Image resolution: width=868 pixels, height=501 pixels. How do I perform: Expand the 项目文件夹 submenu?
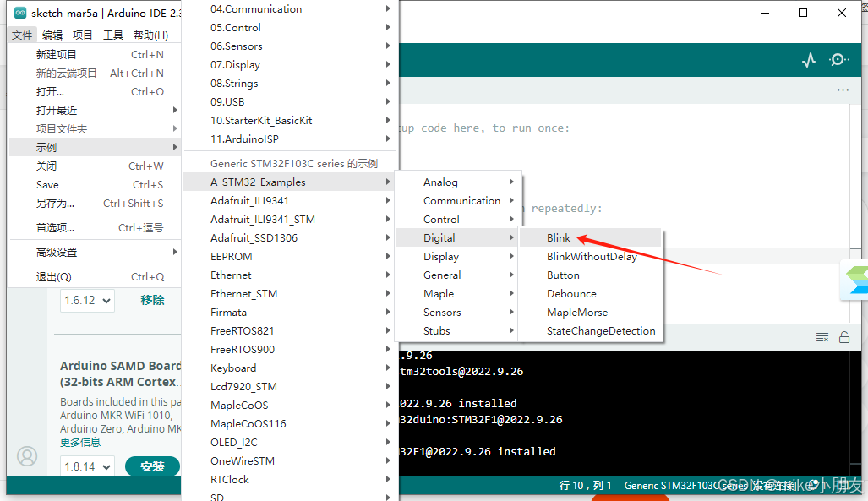click(96, 128)
